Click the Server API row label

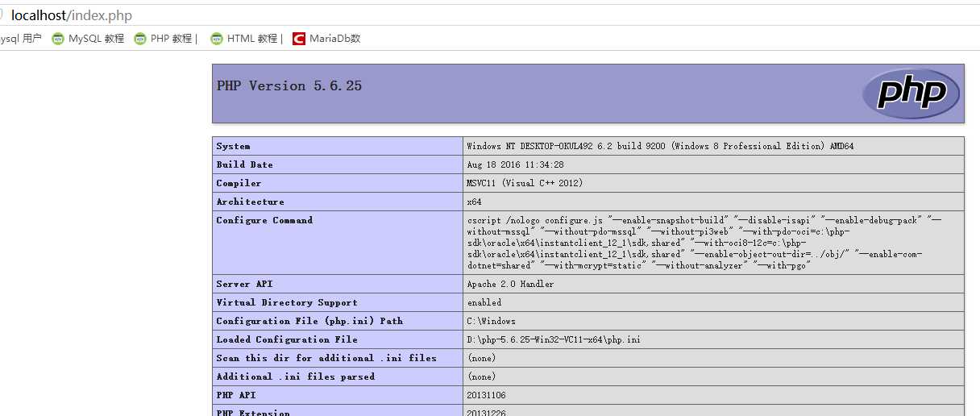(x=244, y=284)
